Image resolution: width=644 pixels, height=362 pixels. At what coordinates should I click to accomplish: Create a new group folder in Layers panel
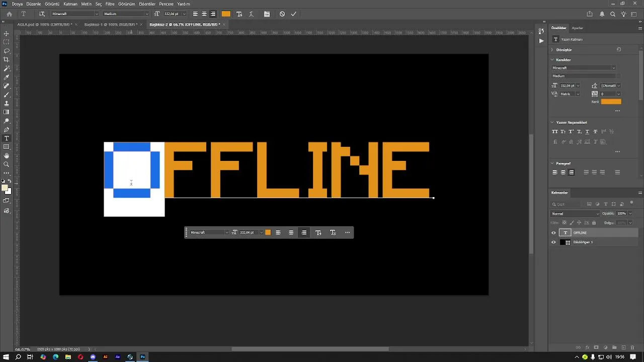[614, 347]
